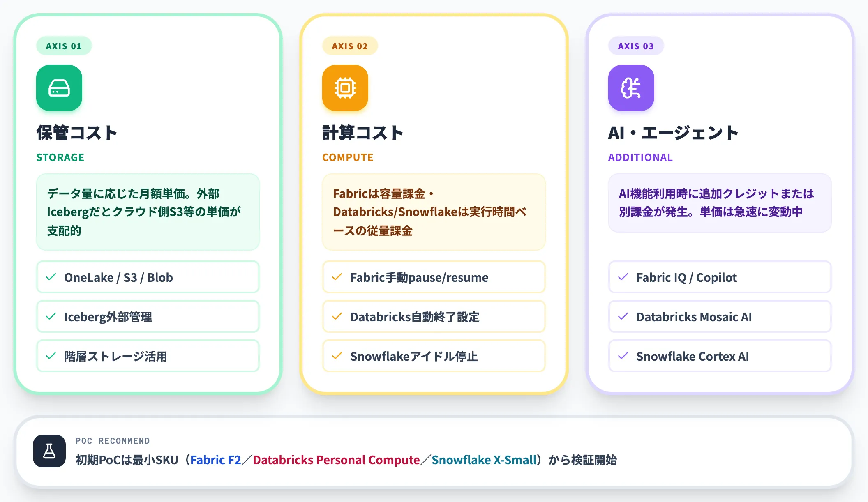Select the AXIS 01 badge
Screen dimensions: 868x502
[64, 46]
